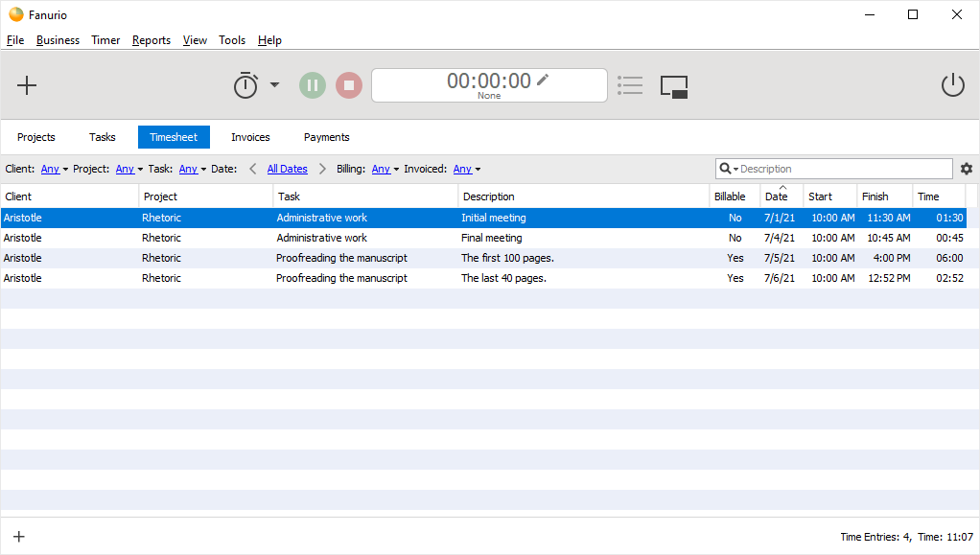Pause the timer with green button
Image resolution: width=980 pixels, height=555 pixels.
click(313, 85)
